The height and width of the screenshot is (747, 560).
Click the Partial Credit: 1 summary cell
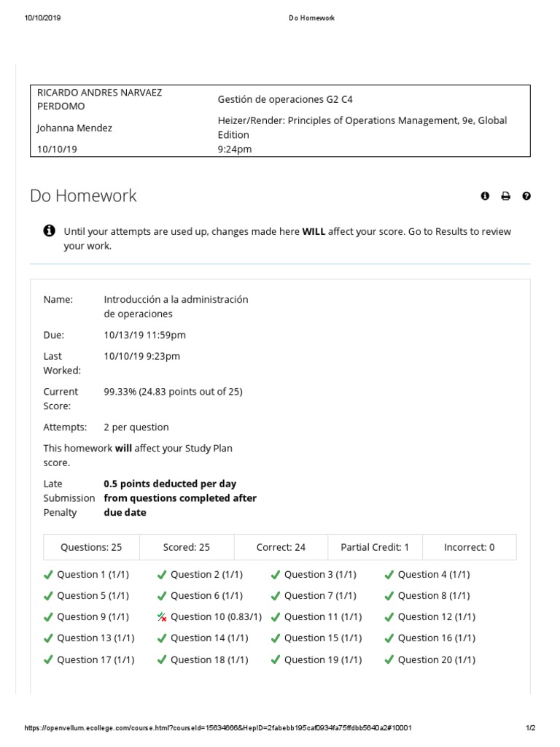click(375, 547)
